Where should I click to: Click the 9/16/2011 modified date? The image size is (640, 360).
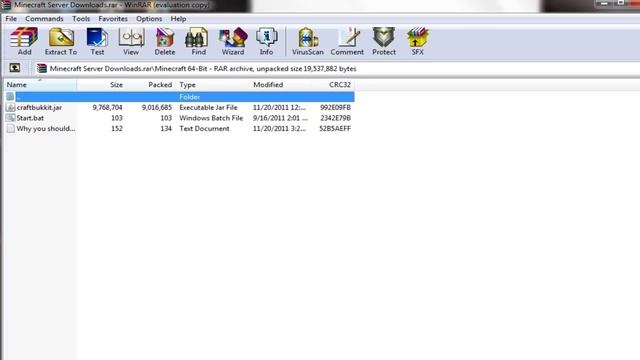click(x=280, y=118)
